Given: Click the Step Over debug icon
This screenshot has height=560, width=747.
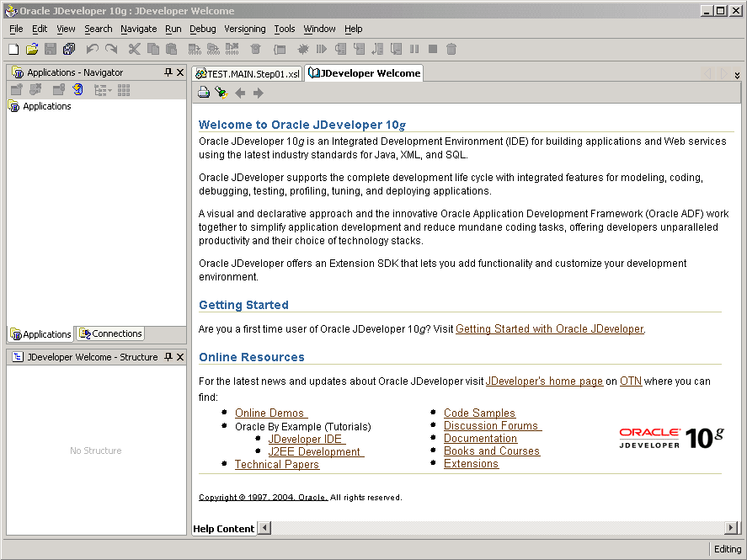Looking at the screenshot, I should click(339, 49).
